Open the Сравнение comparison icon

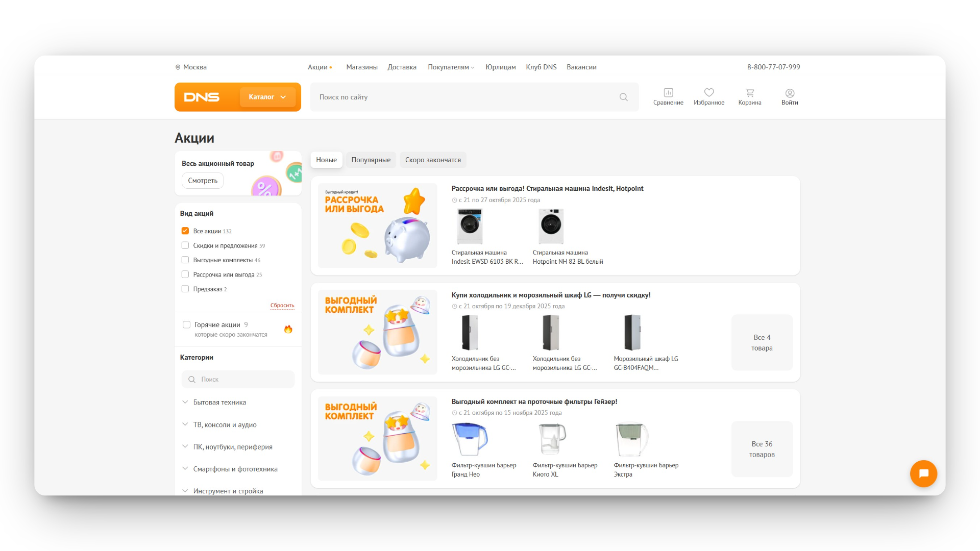[x=668, y=93]
